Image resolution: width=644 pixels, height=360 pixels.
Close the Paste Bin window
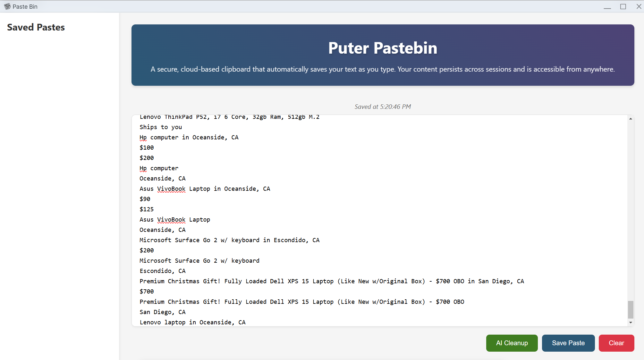[x=639, y=7]
